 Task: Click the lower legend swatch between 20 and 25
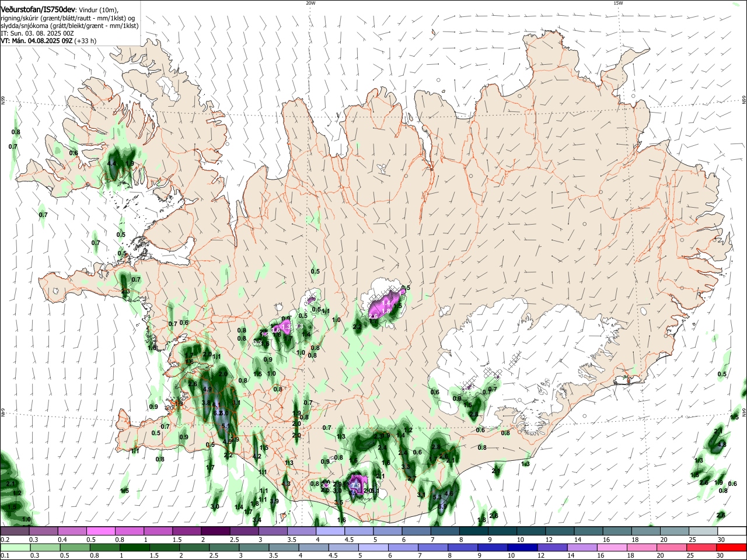coord(671,547)
